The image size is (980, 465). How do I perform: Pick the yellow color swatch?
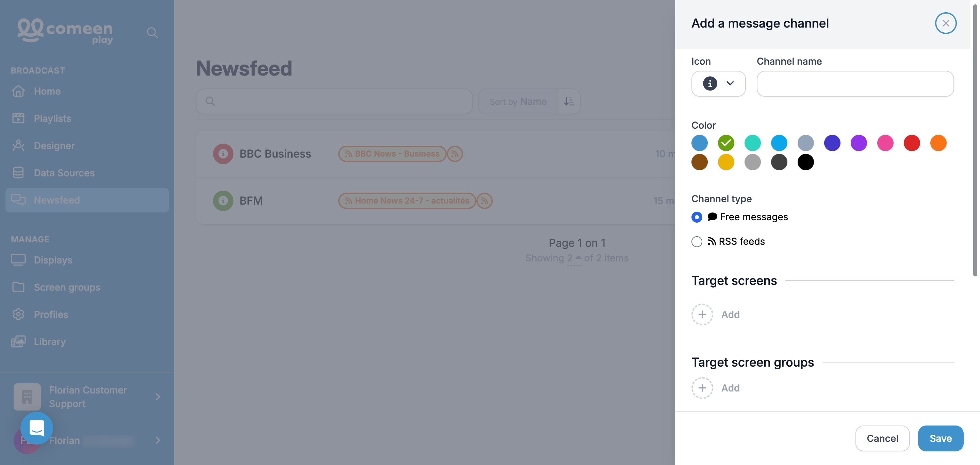[x=726, y=162]
